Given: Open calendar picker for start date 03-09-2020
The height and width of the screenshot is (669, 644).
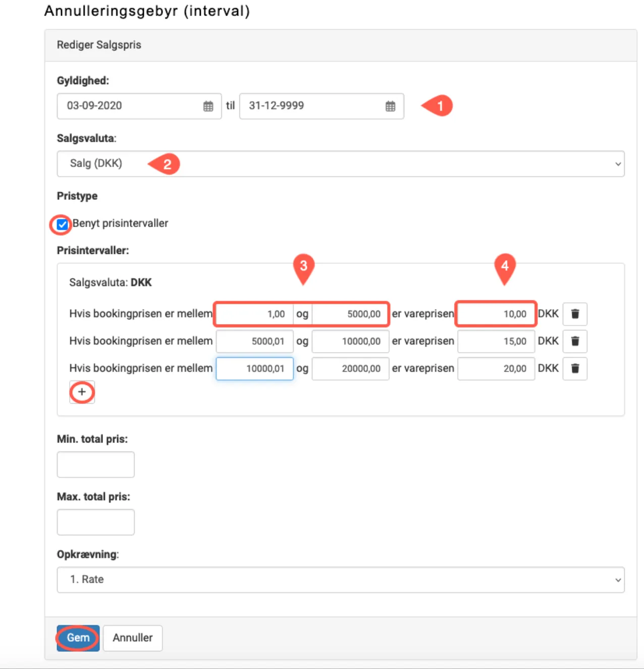Looking at the screenshot, I should [208, 106].
